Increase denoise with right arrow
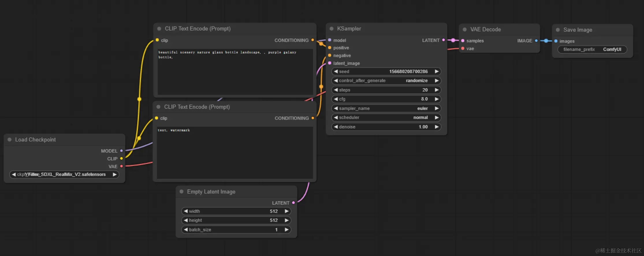This screenshot has height=256, width=644. click(437, 127)
